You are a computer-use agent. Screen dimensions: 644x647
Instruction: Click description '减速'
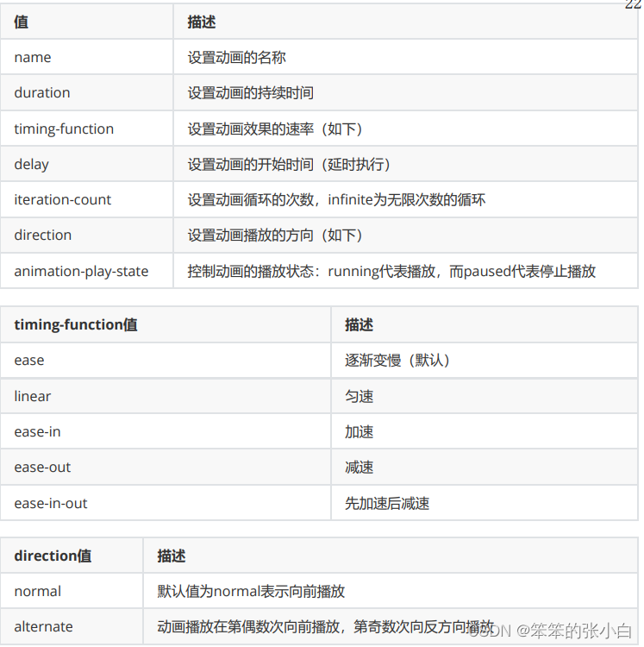[x=360, y=468]
